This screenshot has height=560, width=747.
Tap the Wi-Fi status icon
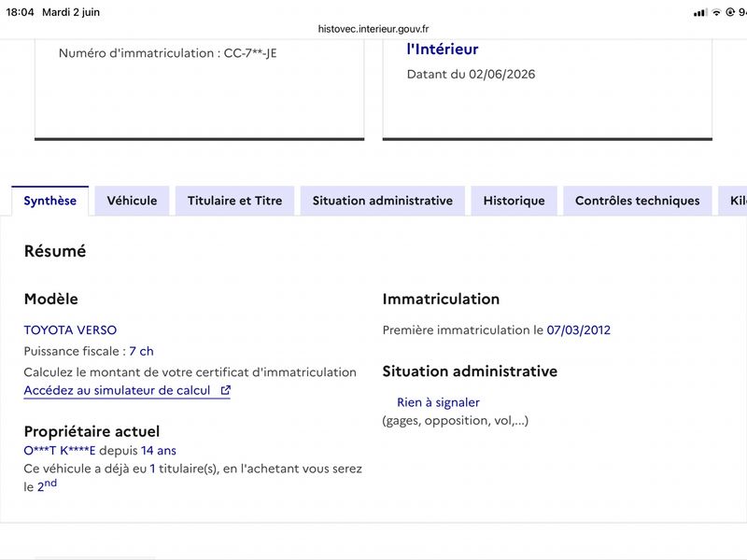point(716,12)
